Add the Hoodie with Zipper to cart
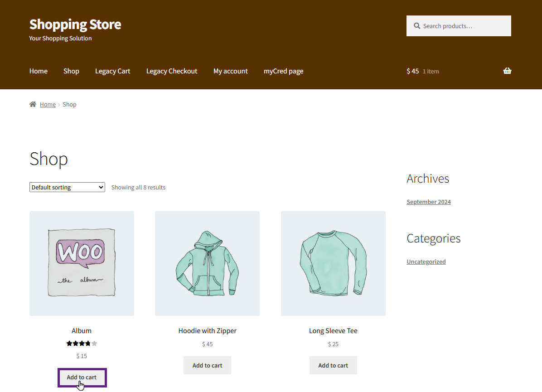542x392 pixels. 207,365
